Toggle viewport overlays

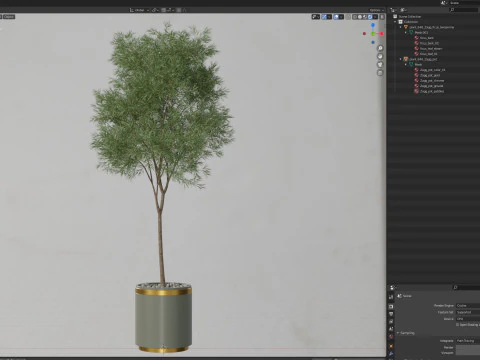point(336,17)
